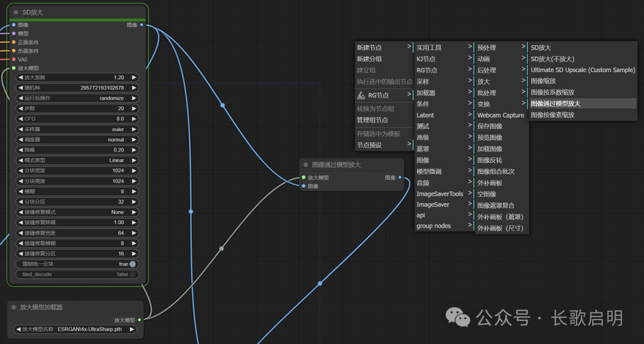644x344 pixels.
Task: Increase 放大系数 with right arrow
Action: tap(134, 78)
